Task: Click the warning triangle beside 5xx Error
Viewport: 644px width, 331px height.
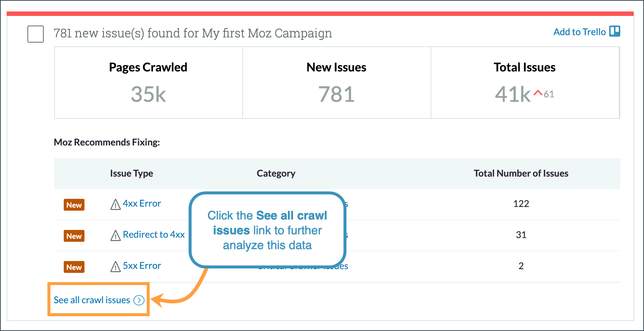Action: 115,266
